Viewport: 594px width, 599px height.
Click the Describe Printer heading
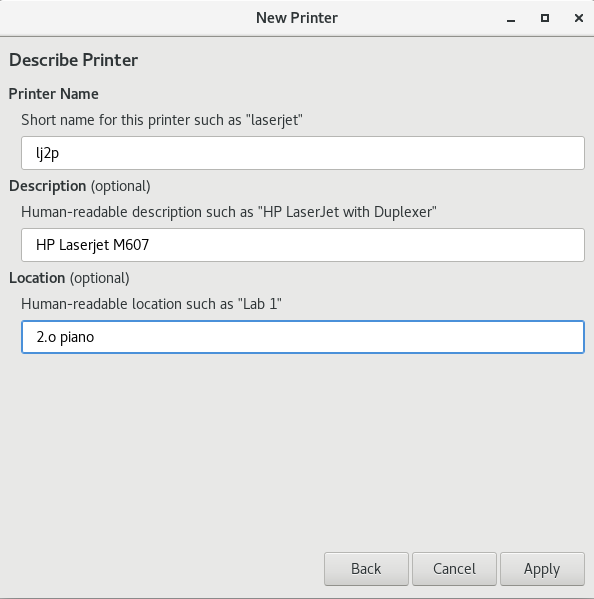[73, 60]
